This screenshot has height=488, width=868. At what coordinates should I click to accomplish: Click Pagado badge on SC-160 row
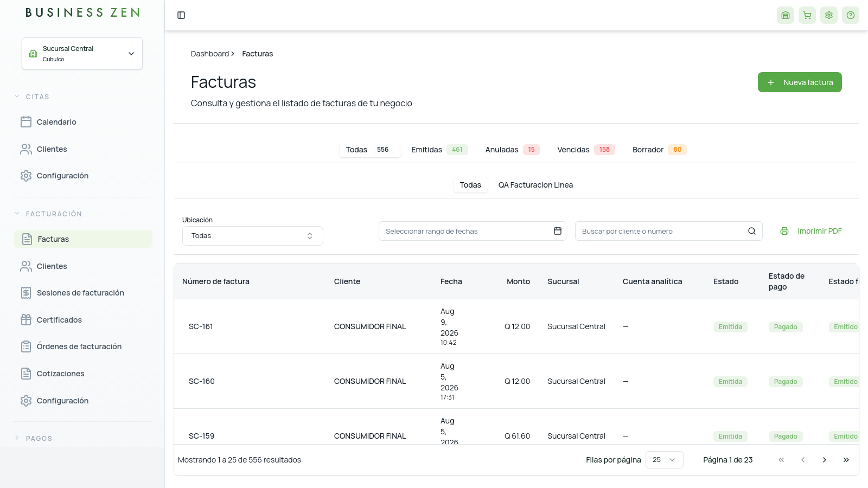tap(786, 382)
